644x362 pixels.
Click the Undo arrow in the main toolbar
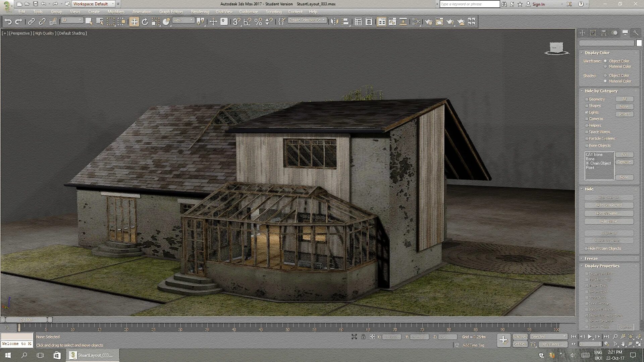pyautogui.click(x=8, y=22)
